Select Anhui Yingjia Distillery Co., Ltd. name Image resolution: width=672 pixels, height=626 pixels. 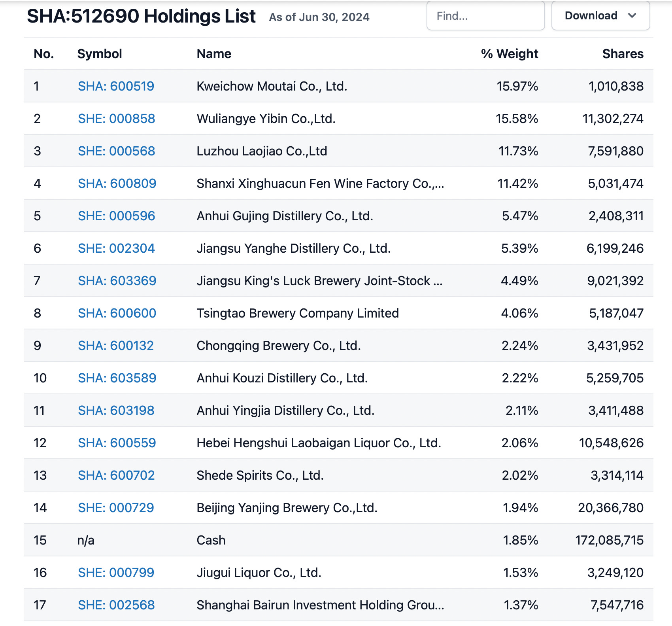(285, 410)
